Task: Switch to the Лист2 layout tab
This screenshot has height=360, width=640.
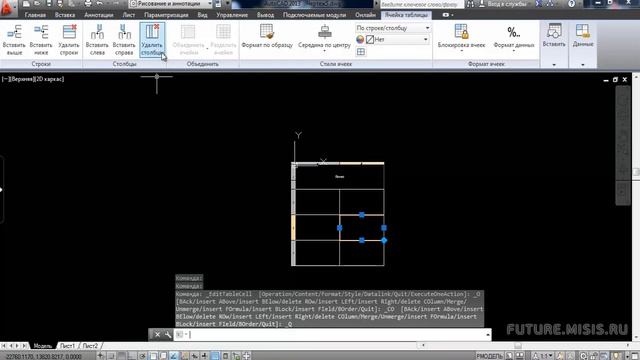Action: click(x=90, y=346)
